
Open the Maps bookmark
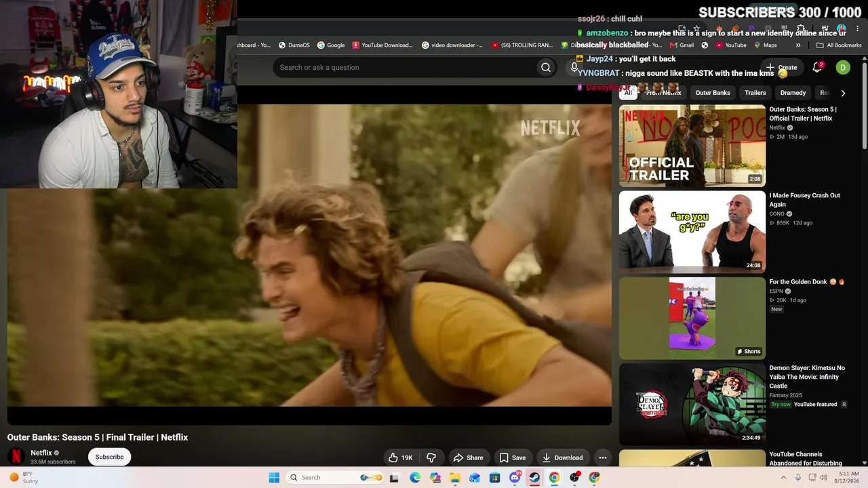click(x=765, y=45)
